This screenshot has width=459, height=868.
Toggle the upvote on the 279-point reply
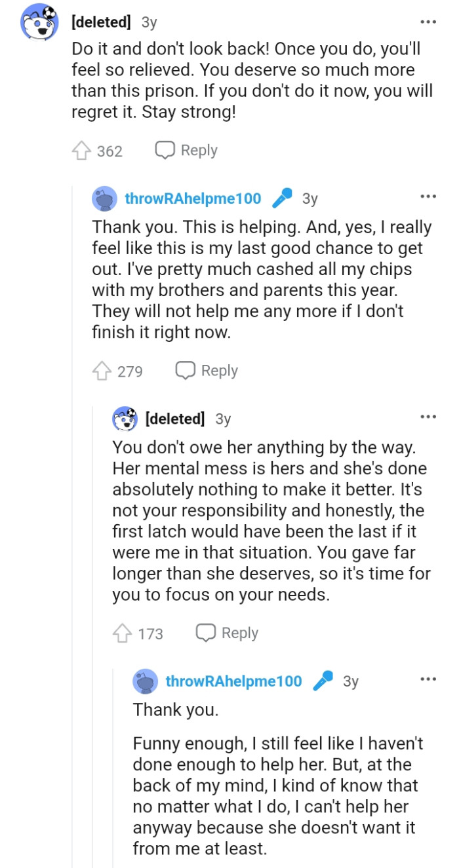[104, 370]
